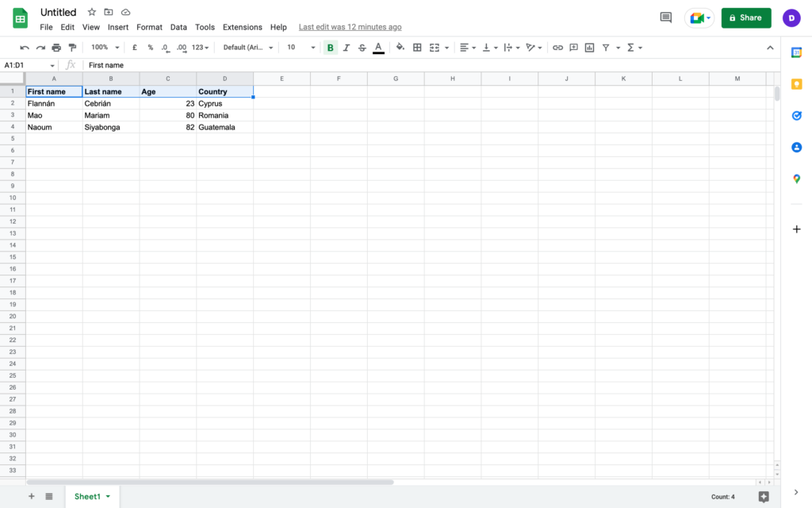Star the Untitled document
The width and height of the screenshot is (812, 508).
coord(91,12)
